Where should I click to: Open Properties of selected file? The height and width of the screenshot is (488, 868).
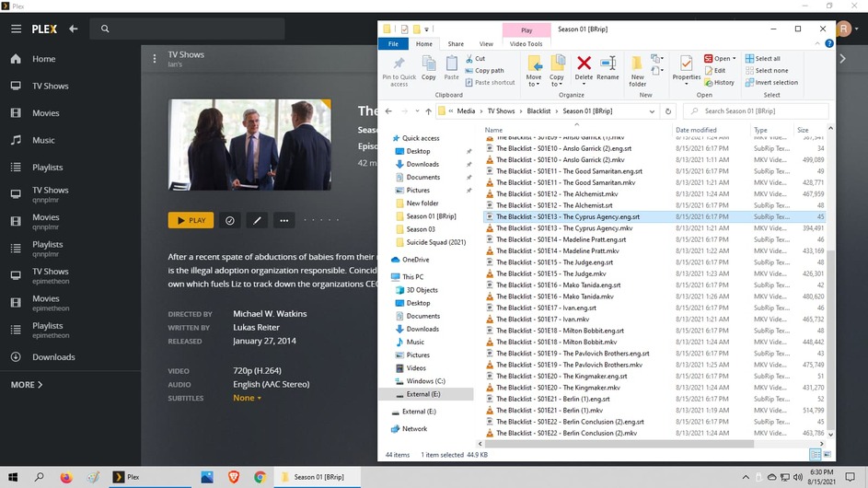pyautogui.click(x=687, y=68)
